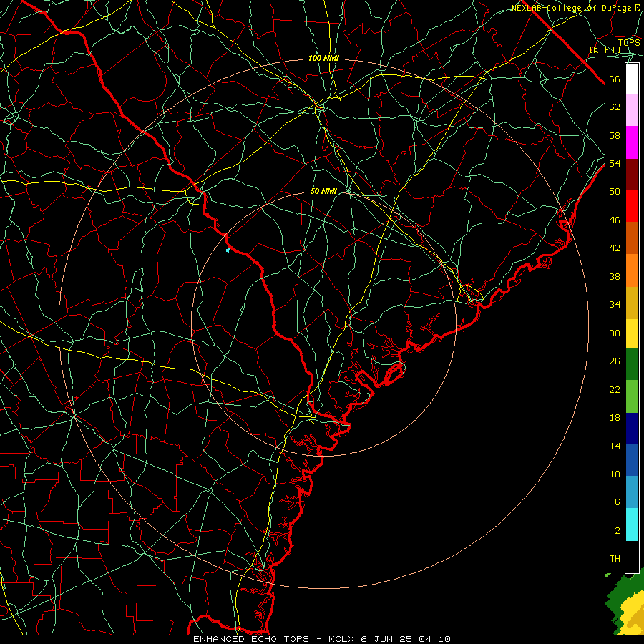
Task: Click the bright yellow legend swatch
Action: (x=632, y=333)
